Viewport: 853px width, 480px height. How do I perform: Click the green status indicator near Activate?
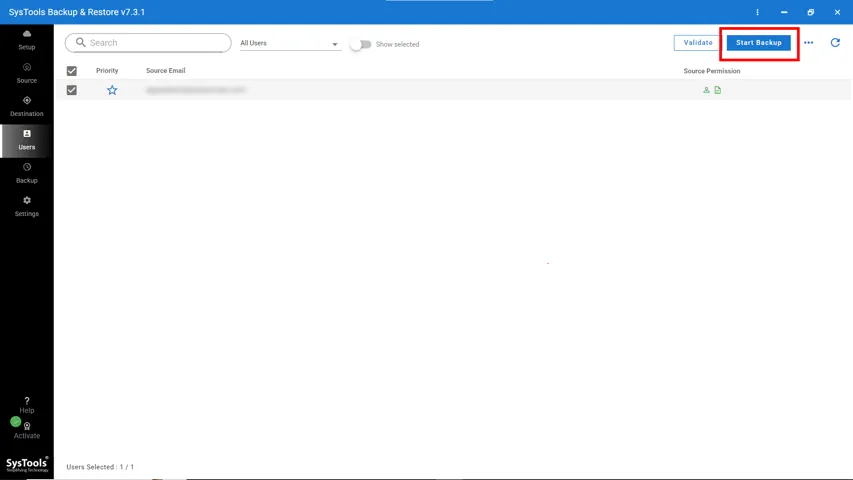pos(16,421)
